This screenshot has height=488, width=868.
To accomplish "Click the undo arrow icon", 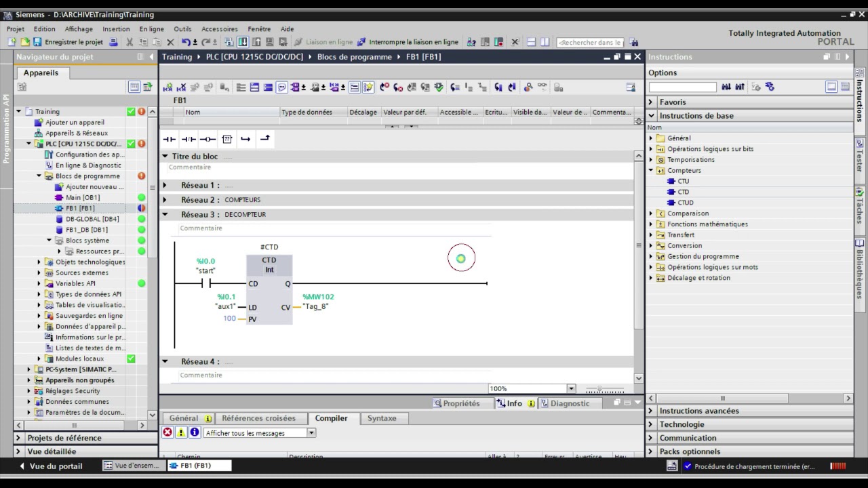I will (185, 42).
